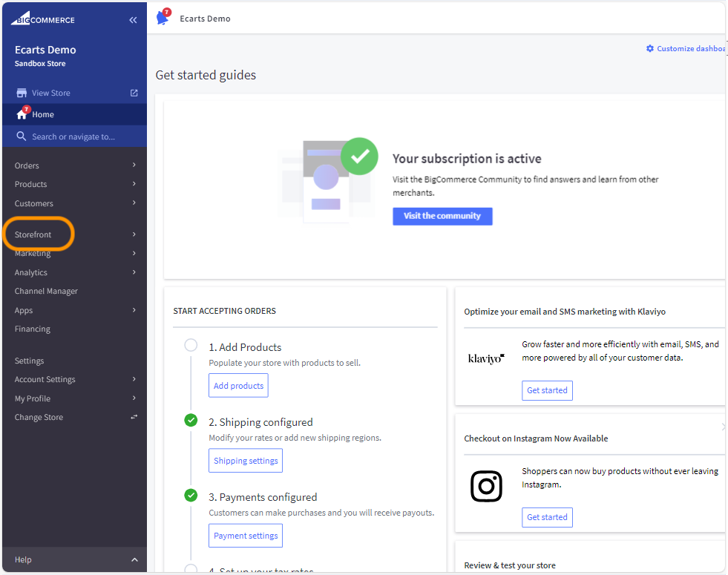Click the Add products button
This screenshot has width=728, height=575.
(x=239, y=386)
